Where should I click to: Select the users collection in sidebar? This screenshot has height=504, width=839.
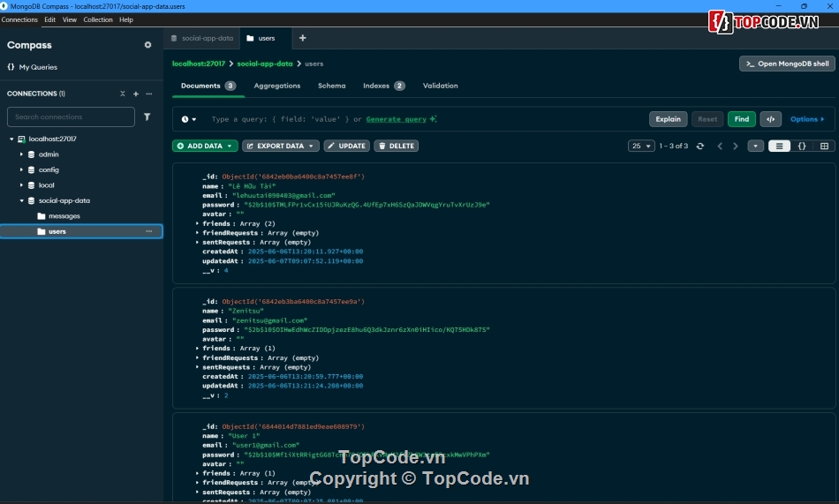(x=81, y=231)
